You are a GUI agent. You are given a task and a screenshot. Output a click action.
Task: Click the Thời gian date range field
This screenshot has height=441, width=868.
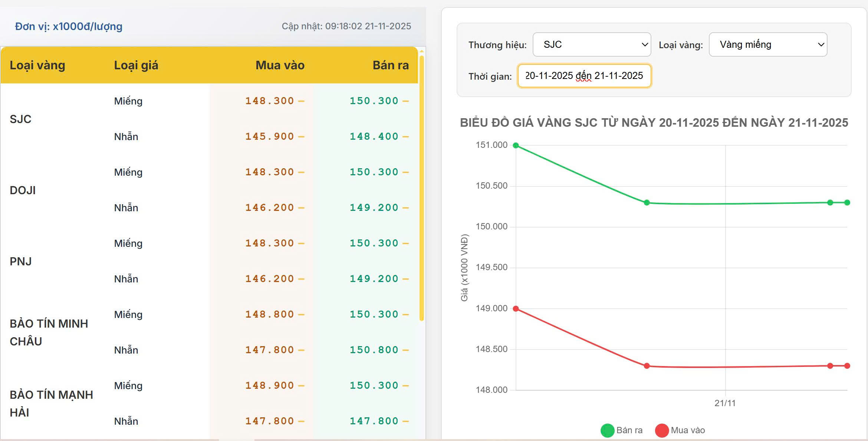pos(584,76)
